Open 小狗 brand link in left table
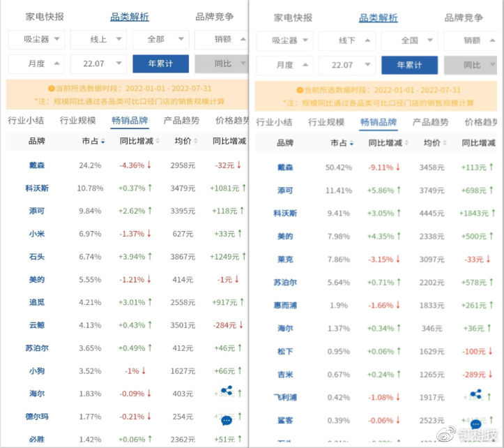The height and width of the screenshot is (448, 504). point(37,371)
